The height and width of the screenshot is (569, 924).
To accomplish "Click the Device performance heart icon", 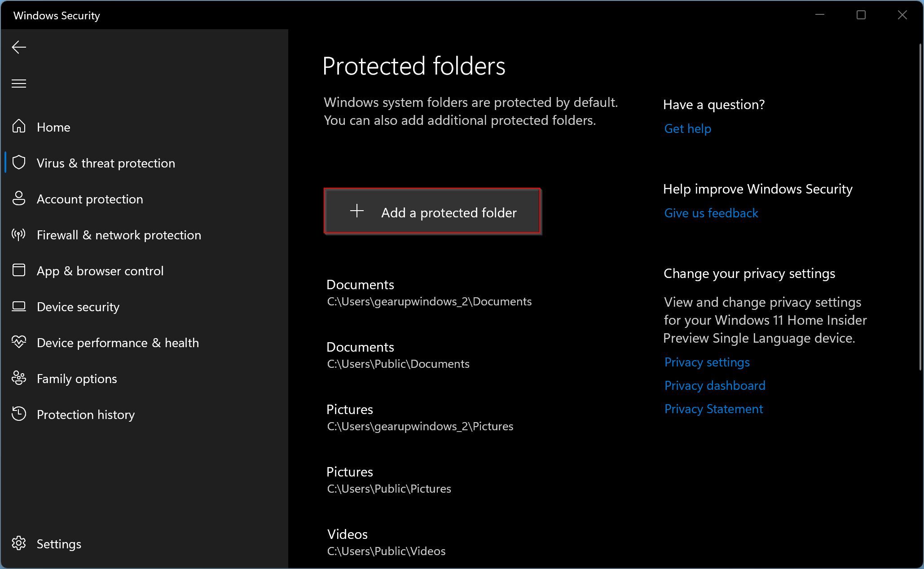I will coord(19,342).
